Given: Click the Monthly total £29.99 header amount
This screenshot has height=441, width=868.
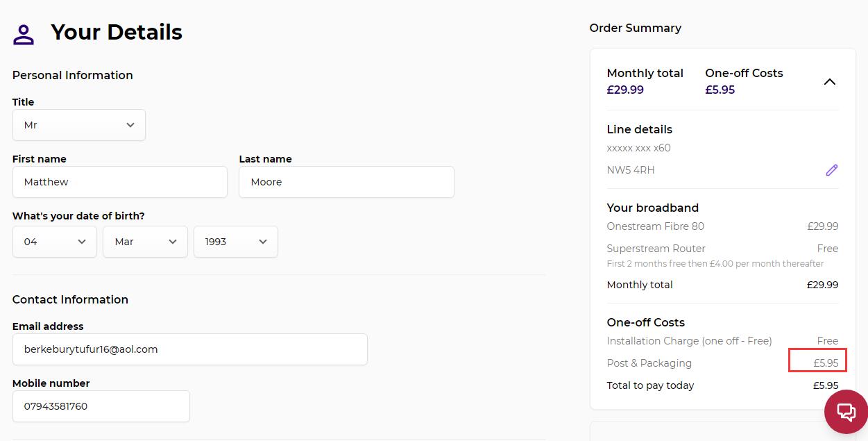Looking at the screenshot, I should pos(625,90).
